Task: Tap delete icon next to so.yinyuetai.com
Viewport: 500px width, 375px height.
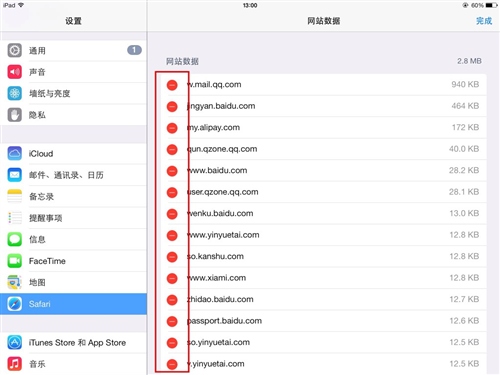Action: click(172, 343)
